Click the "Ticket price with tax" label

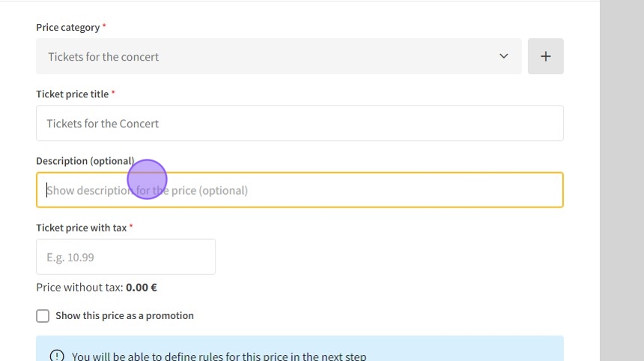81,228
